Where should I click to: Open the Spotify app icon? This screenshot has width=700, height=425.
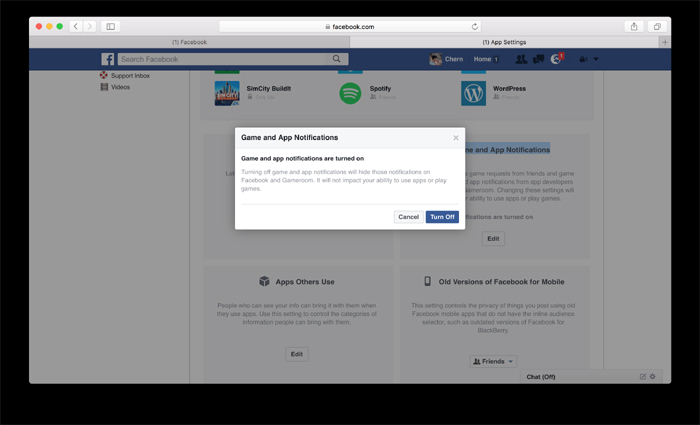(x=350, y=93)
